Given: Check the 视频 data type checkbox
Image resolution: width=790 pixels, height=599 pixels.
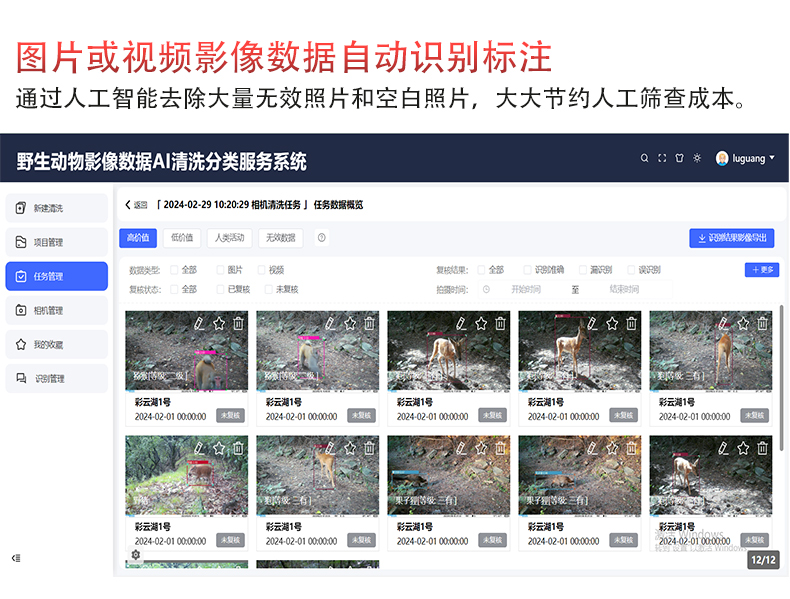Looking at the screenshot, I should click(x=261, y=270).
